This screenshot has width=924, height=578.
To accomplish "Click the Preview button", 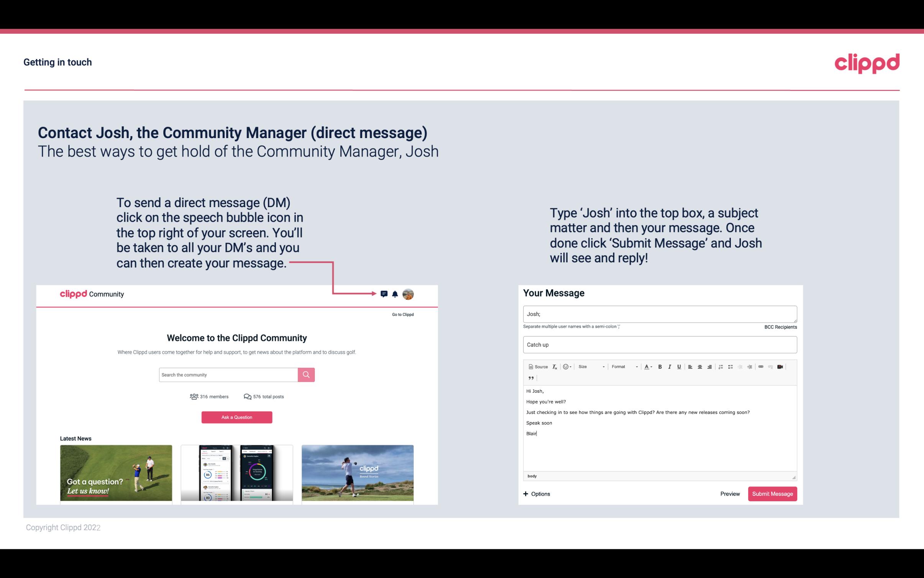I will [x=730, y=494].
